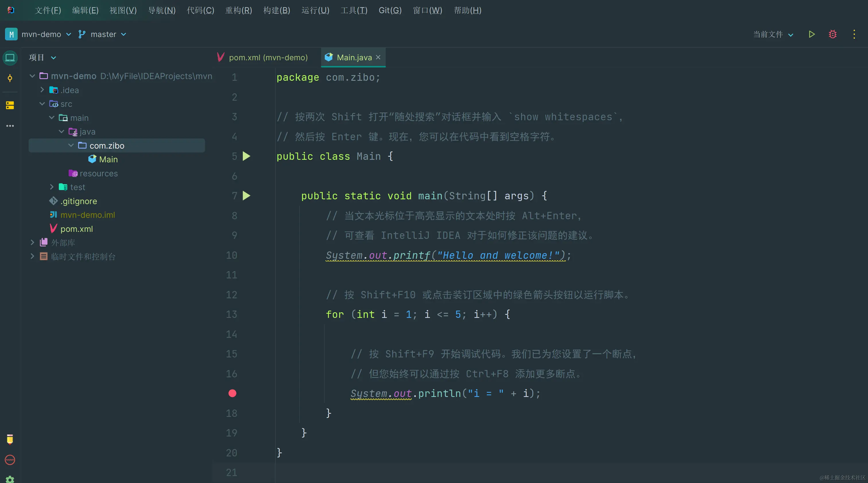
Task: Click the Run button in top toolbar
Action: coord(811,34)
